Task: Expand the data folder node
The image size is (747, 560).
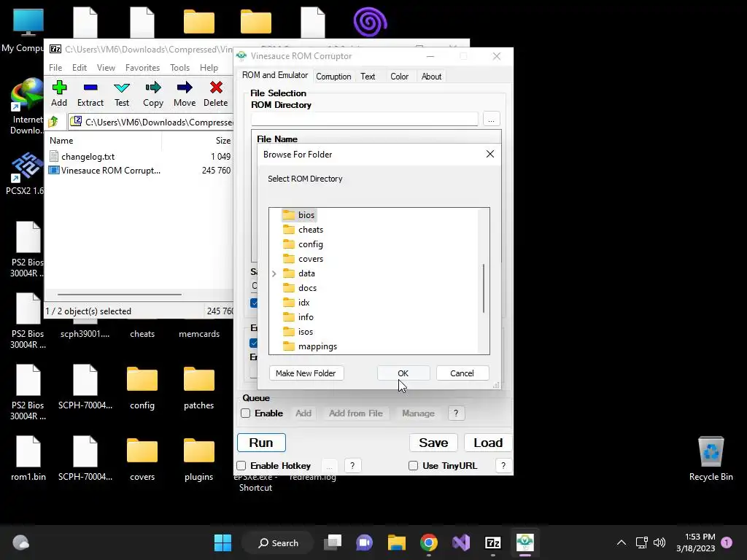Action: pyautogui.click(x=274, y=274)
